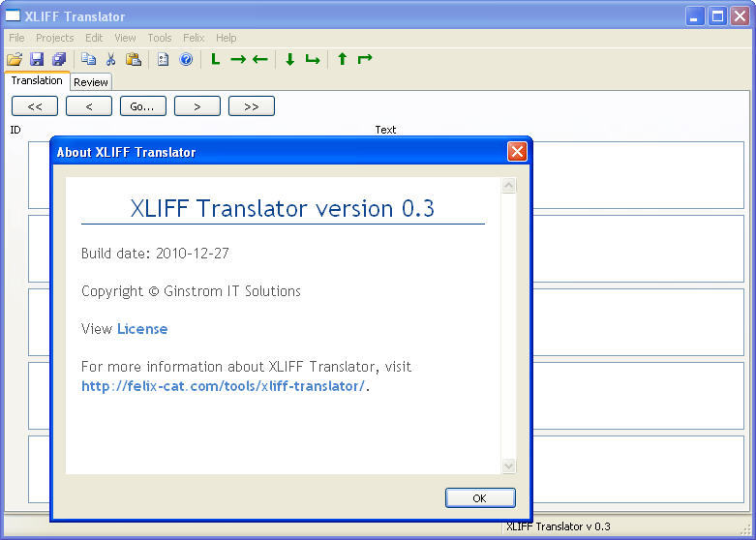Click the < previous segment button
Viewport: 756px width, 540px height.
(89, 106)
